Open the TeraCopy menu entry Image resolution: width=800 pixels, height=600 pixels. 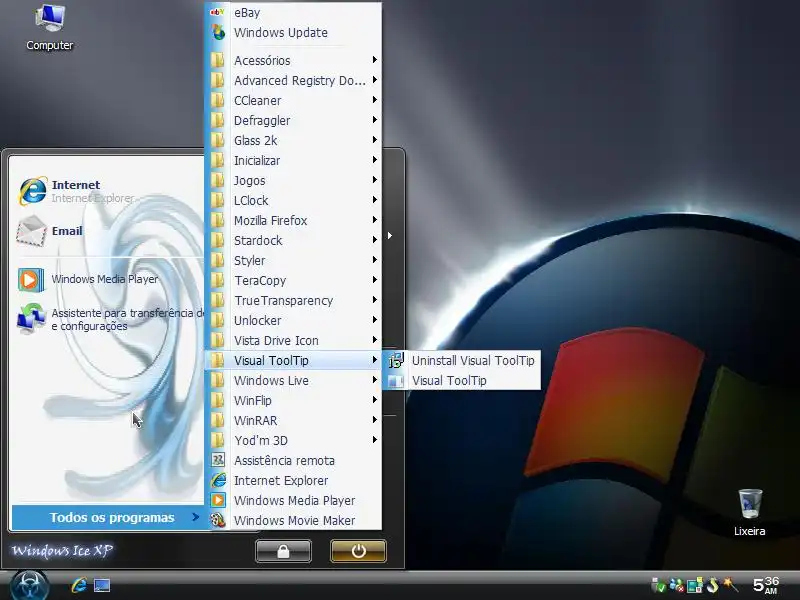(294, 280)
